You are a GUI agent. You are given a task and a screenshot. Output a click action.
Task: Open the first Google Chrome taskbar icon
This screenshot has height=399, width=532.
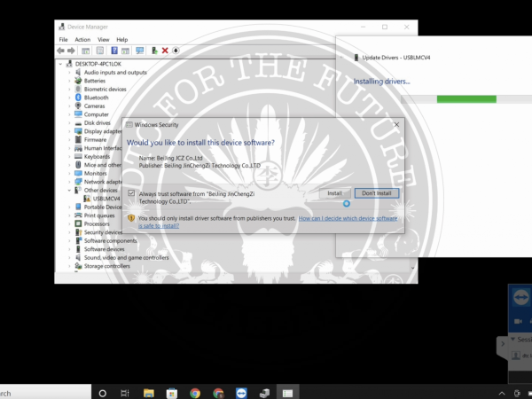[195, 393]
